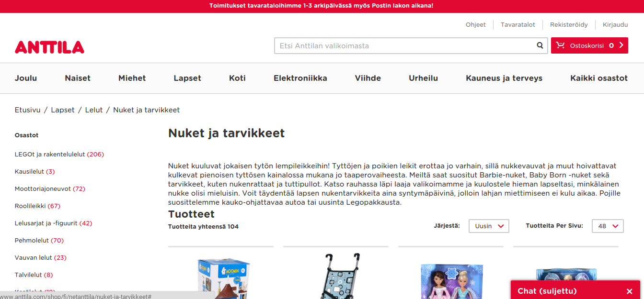The height and width of the screenshot is (299, 644).
Task: Click Nuket ja tarvikkeet breadcrumb
Action: (x=146, y=110)
